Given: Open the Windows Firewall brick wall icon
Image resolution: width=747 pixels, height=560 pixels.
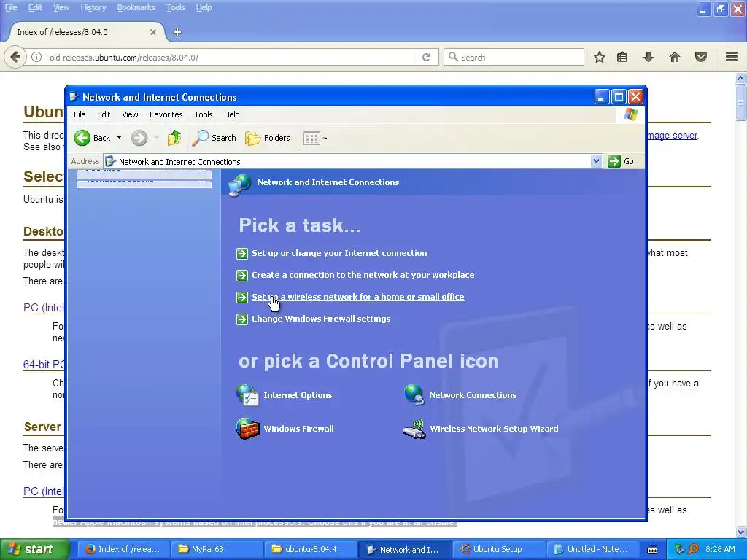Looking at the screenshot, I should pyautogui.click(x=248, y=429).
